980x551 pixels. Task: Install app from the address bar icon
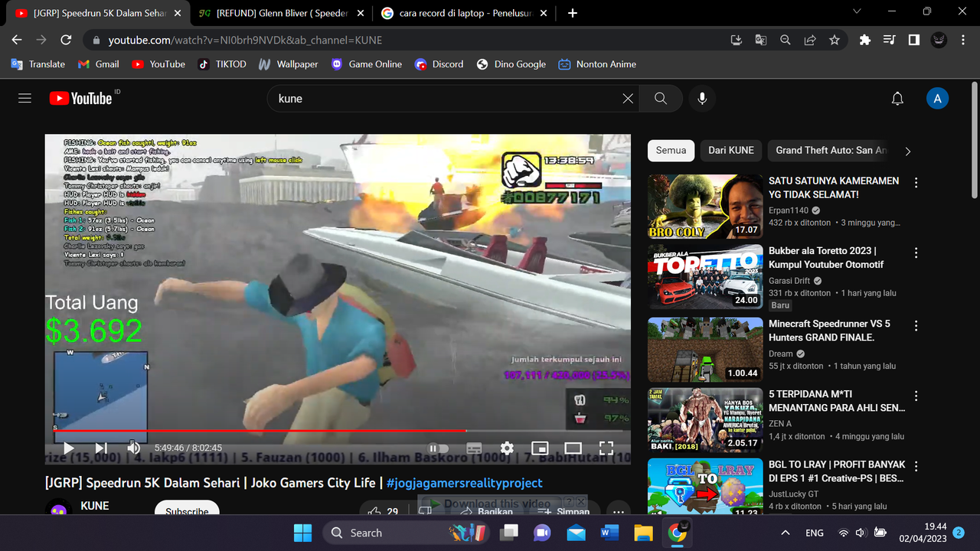click(x=736, y=40)
